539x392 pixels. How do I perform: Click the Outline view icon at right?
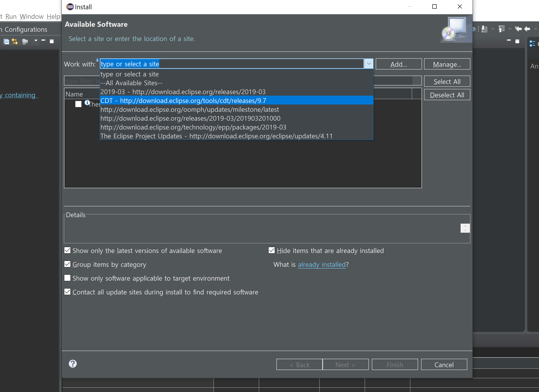tap(532, 44)
